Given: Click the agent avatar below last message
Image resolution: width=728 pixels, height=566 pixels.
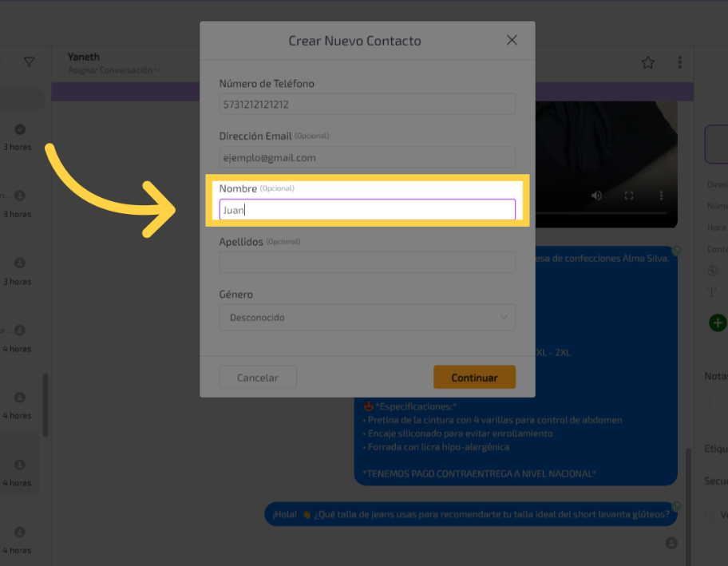Looking at the screenshot, I should point(671,543).
